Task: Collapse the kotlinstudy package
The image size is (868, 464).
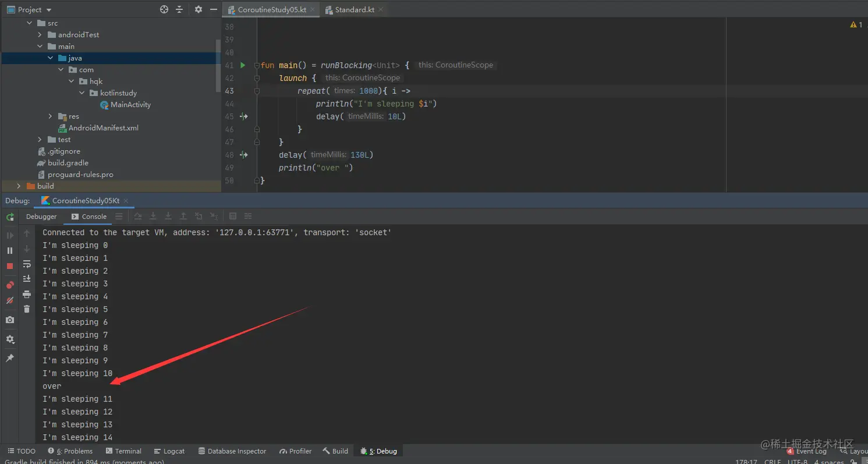Action: tap(82, 93)
